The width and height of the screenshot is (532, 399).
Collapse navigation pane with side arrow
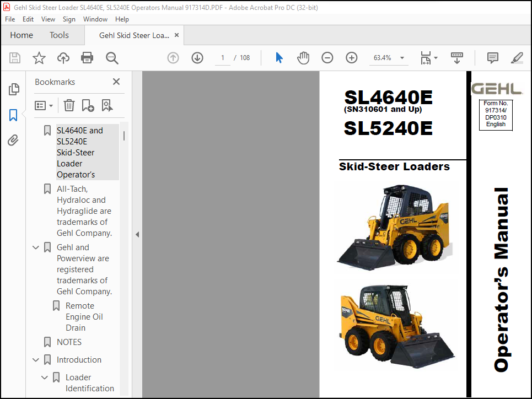[137, 234]
